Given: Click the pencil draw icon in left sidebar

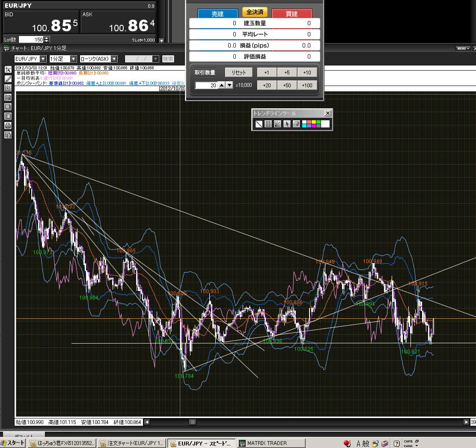Looking at the screenshot, I should tap(8, 78).
